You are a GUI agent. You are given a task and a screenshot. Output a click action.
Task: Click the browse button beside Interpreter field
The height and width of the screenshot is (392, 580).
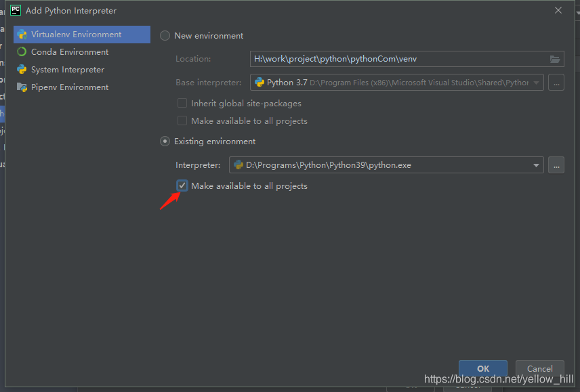coord(556,165)
